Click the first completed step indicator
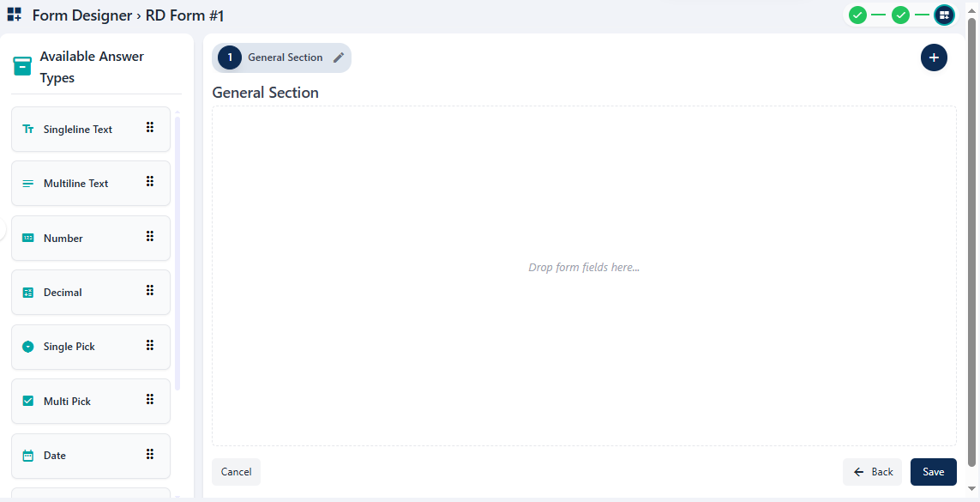Screen dimensions: 980x502 click(x=857, y=15)
